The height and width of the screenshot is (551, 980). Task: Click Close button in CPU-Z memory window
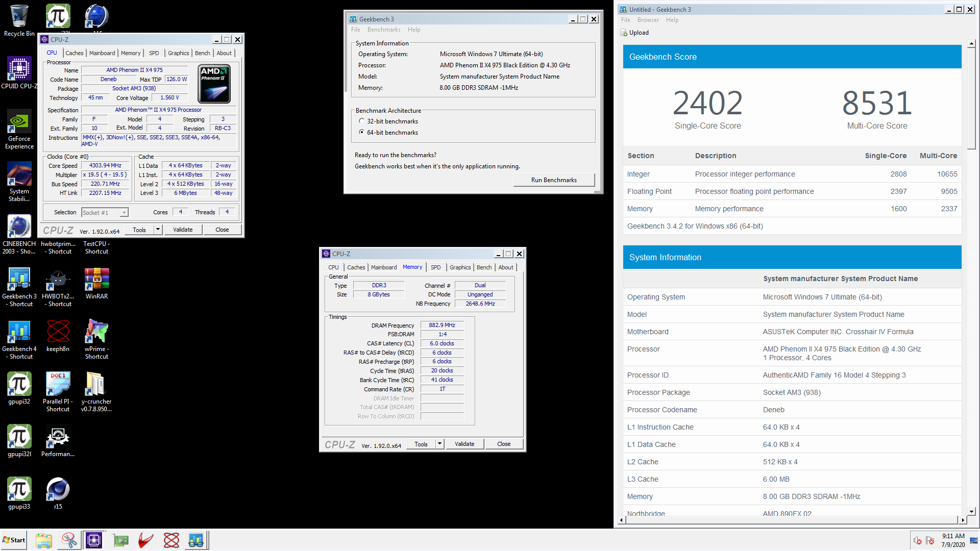(x=504, y=444)
